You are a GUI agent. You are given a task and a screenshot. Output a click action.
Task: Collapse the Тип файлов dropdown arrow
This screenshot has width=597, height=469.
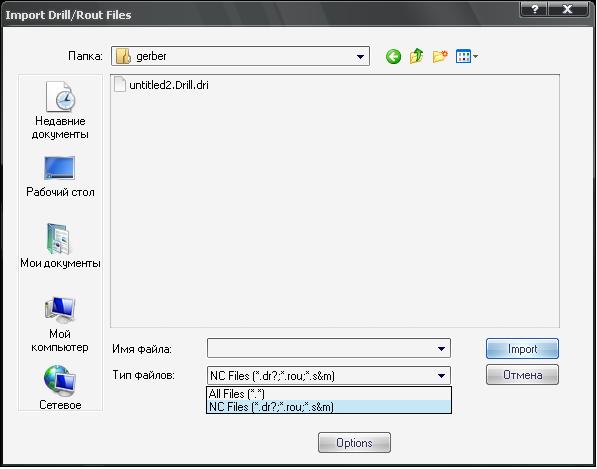pyautogui.click(x=441, y=376)
